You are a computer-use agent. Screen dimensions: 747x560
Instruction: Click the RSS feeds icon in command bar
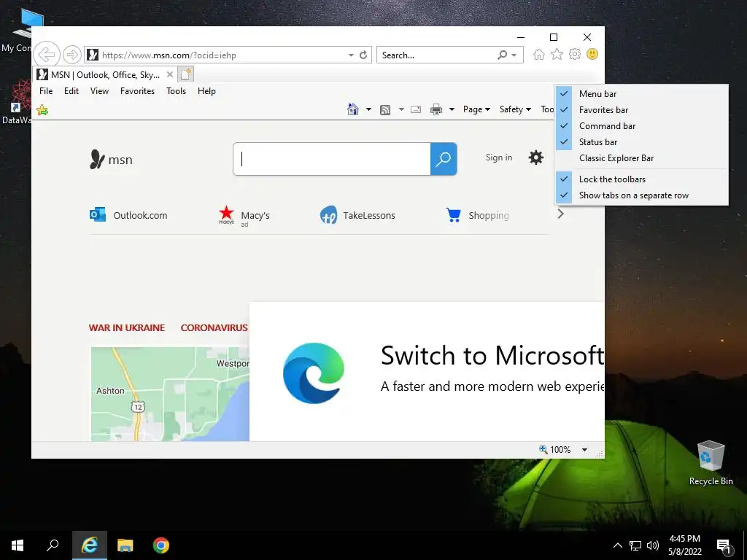coord(385,110)
